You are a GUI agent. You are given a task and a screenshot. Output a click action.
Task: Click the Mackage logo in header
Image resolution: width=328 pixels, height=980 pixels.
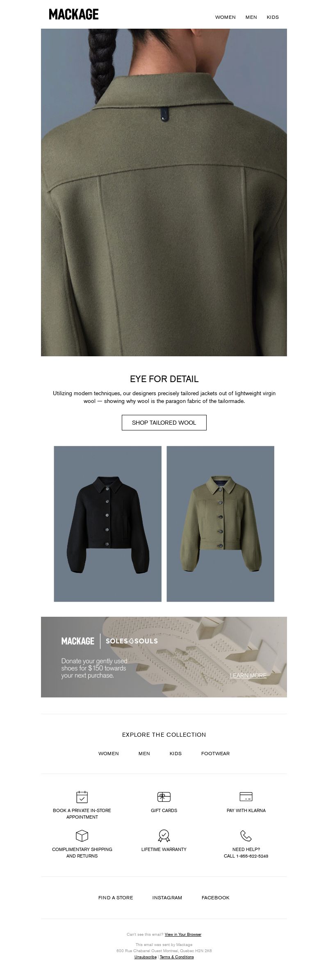pos(74,14)
